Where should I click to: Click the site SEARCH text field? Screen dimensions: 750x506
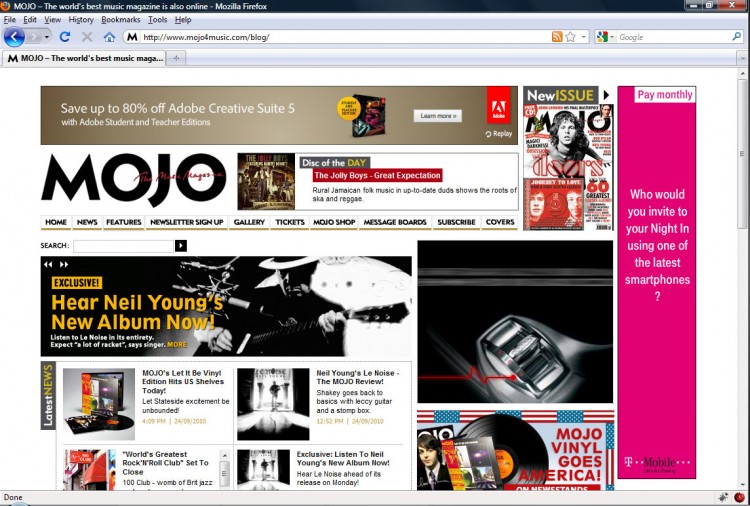[123, 246]
